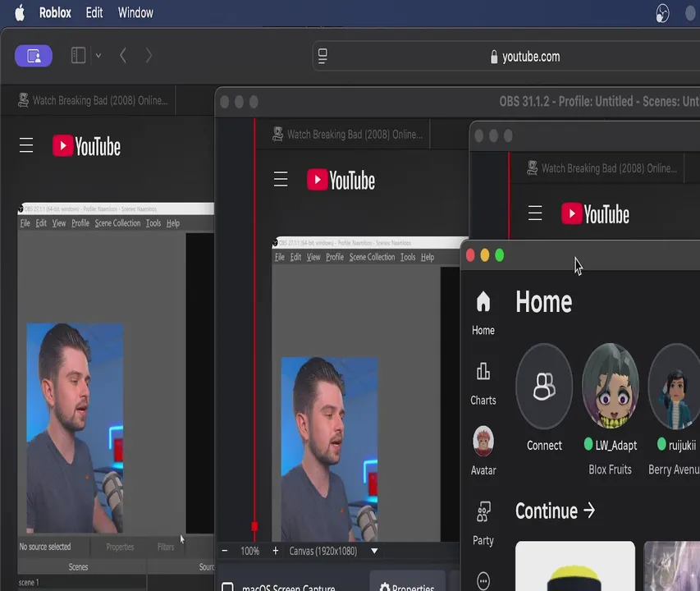Click the Properties button under leftmost video

coord(120,547)
